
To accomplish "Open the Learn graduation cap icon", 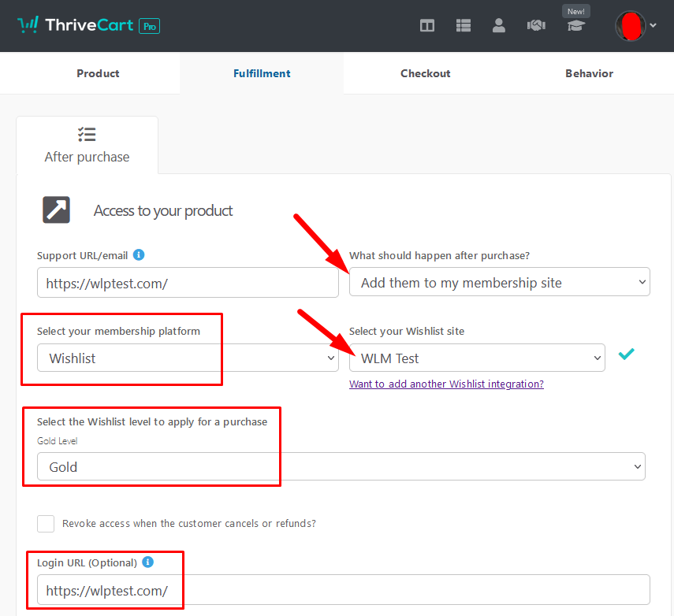I will point(575,26).
